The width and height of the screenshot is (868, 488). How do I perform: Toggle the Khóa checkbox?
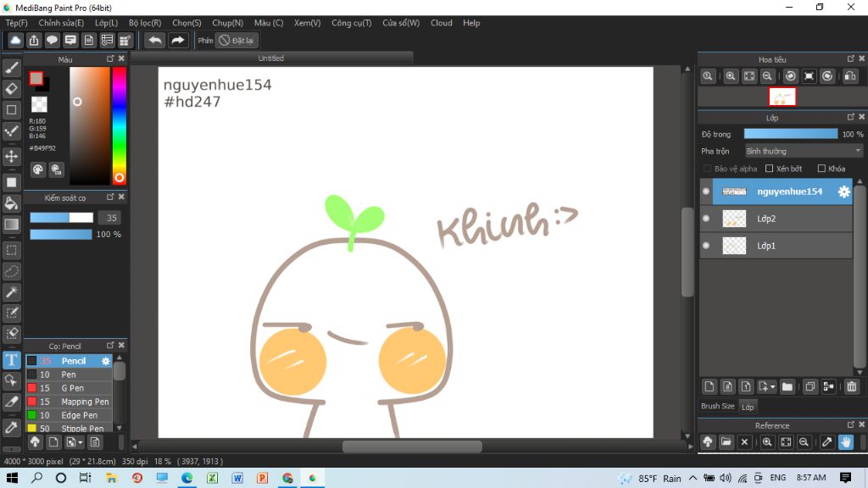(821, 169)
